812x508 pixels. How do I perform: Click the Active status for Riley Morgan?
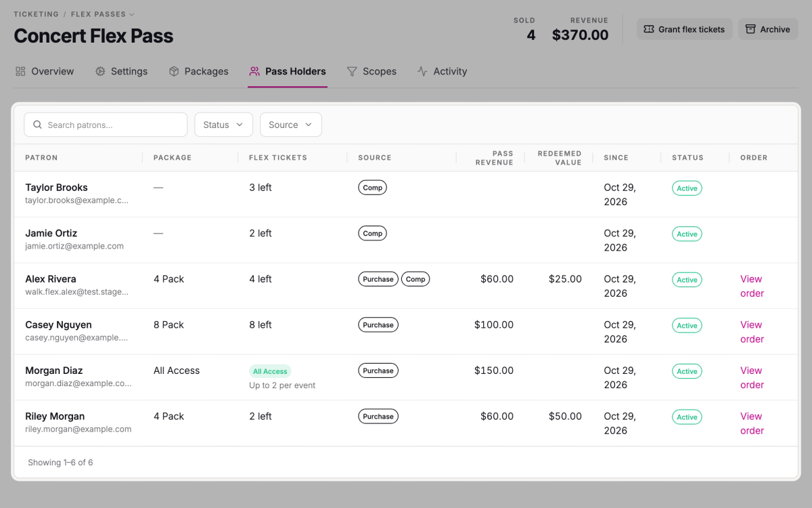tap(687, 417)
